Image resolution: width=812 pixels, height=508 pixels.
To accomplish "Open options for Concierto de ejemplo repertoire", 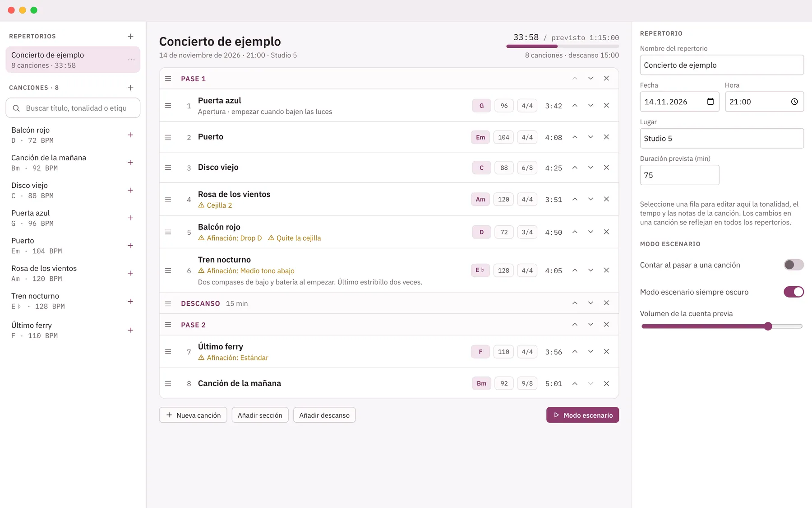I will (131, 60).
